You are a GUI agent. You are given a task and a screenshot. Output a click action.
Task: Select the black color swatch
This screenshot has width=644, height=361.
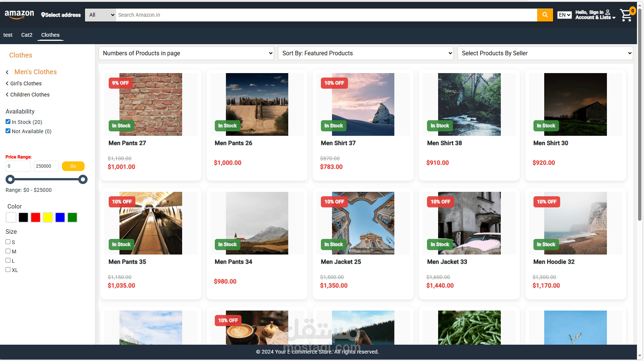coord(23,217)
